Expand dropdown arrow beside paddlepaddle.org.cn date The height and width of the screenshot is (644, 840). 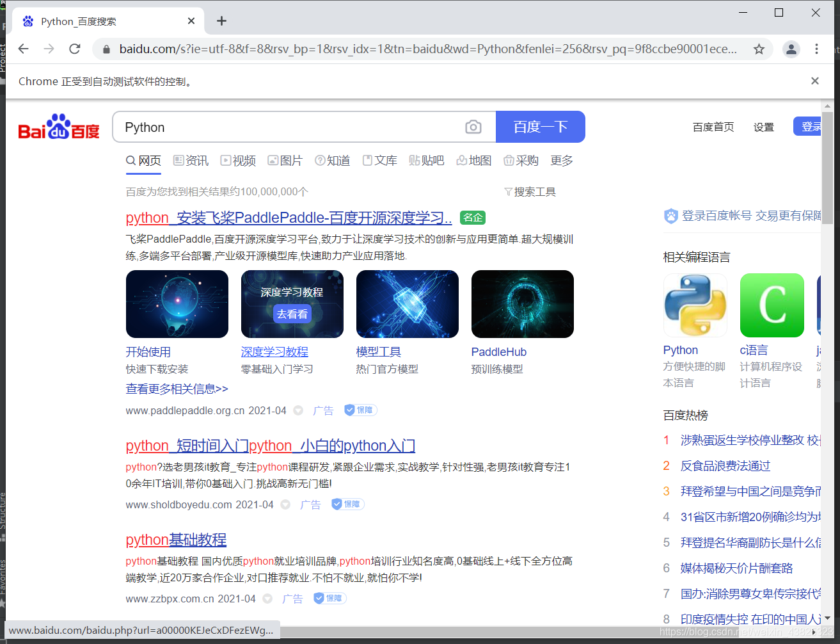coord(298,410)
